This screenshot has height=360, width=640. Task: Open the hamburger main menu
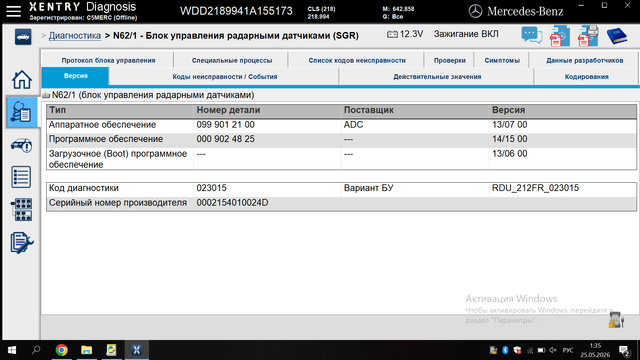[x=13, y=11]
